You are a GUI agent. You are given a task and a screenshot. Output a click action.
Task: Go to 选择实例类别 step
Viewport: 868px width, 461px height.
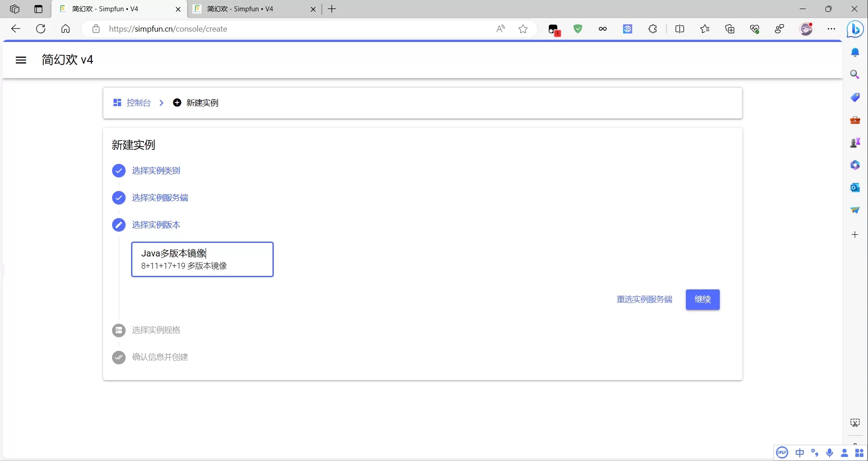tap(156, 171)
